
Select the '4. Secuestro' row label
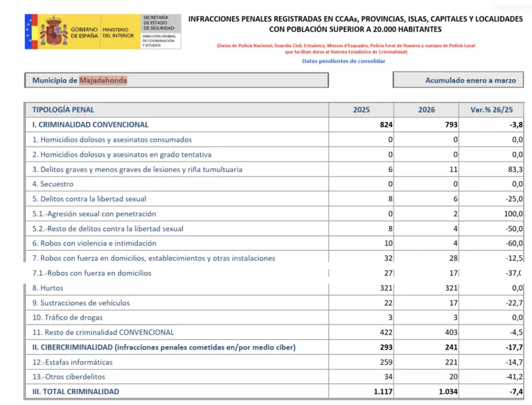(x=53, y=184)
